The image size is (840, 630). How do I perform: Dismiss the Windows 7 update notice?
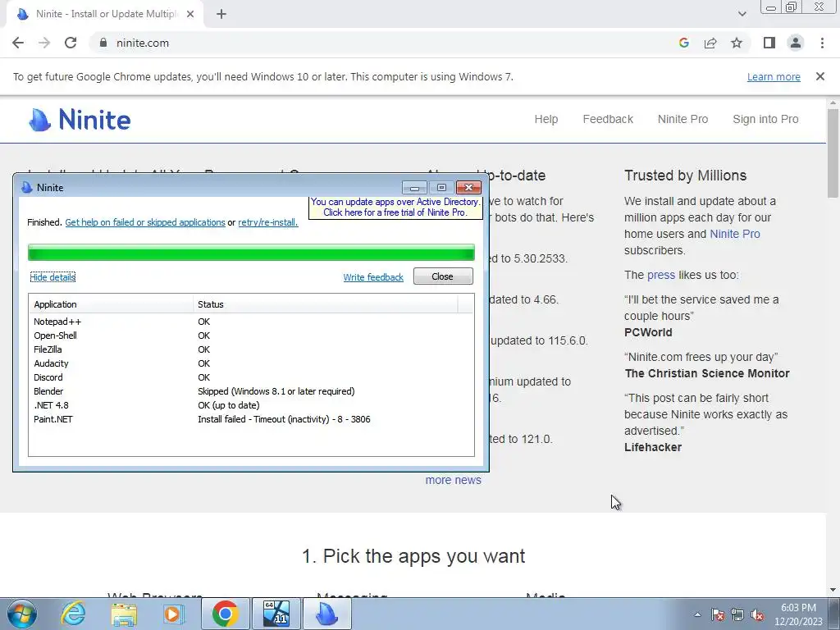click(x=820, y=76)
